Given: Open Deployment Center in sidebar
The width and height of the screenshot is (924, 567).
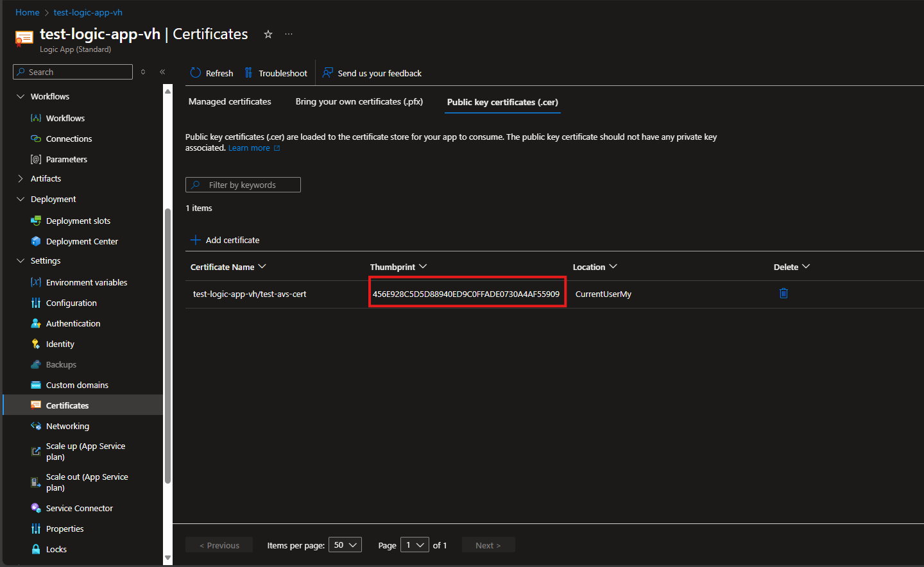Looking at the screenshot, I should click(x=81, y=241).
